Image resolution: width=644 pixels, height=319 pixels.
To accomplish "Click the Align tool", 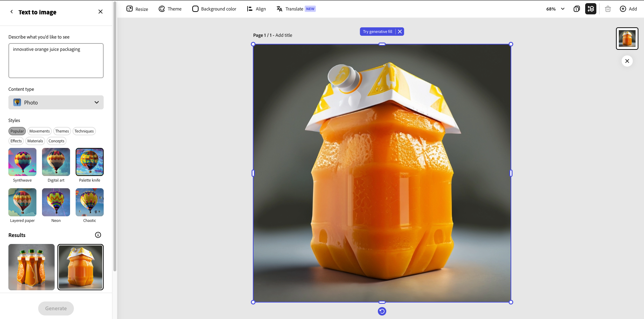I will (256, 9).
